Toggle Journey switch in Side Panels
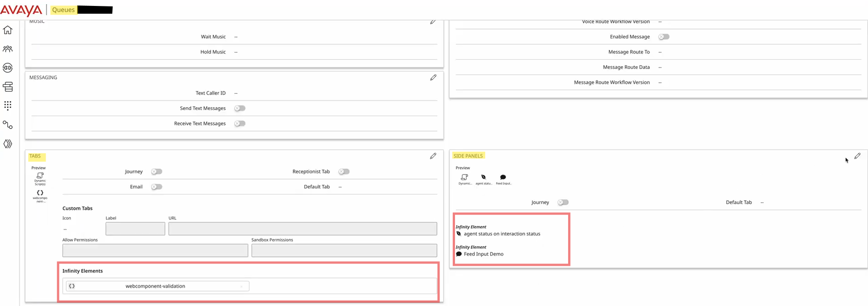 tap(563, 202)
